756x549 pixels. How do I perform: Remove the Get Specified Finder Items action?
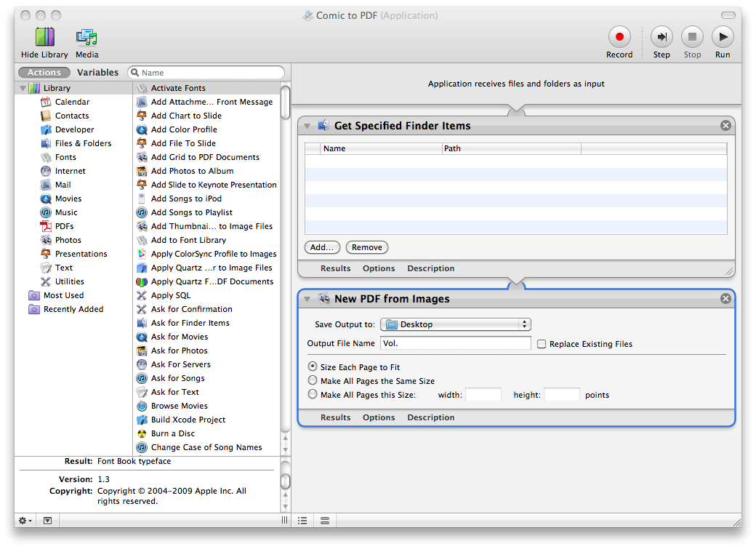725,125
